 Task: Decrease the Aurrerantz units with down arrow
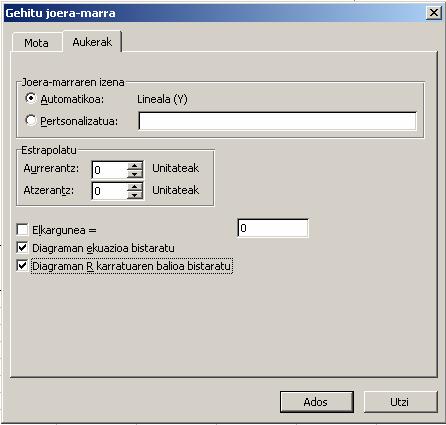tap(135, 174)
